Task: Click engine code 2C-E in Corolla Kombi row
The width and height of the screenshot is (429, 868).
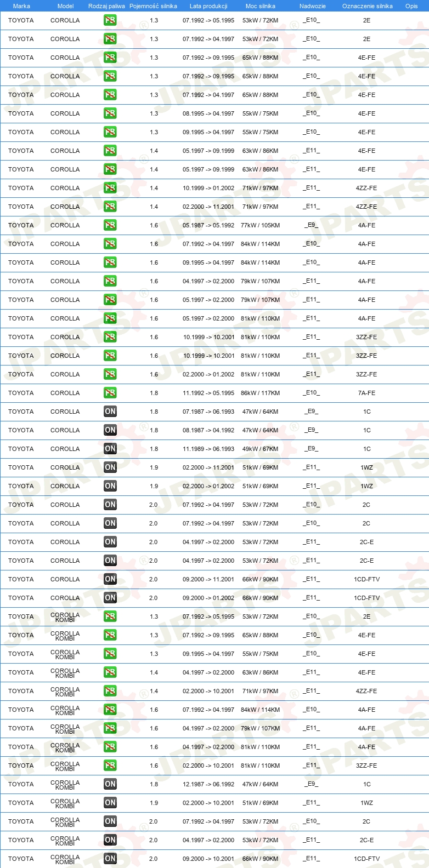Action: [x=366, y=840]
